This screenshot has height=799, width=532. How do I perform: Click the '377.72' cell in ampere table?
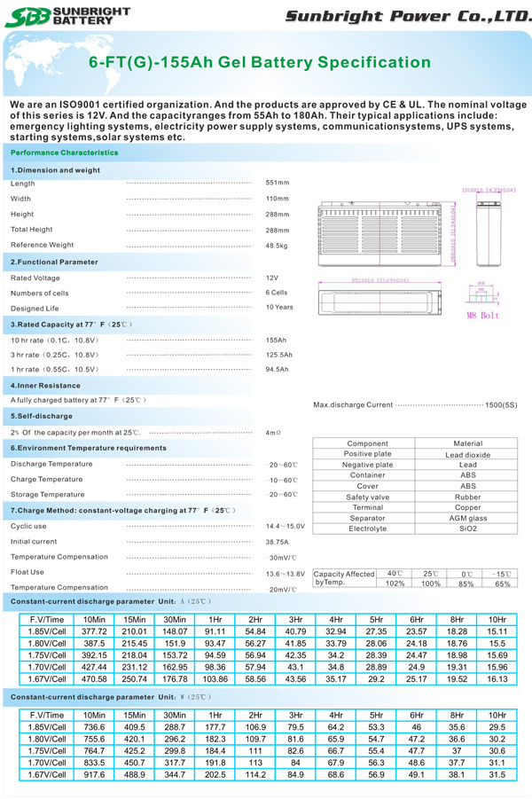94,631
